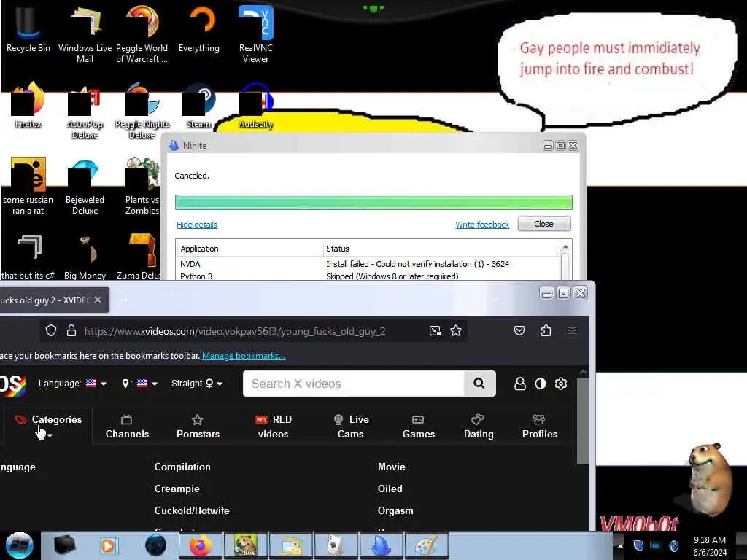Click the Compilation category link
747x560 pixels.
182,467
